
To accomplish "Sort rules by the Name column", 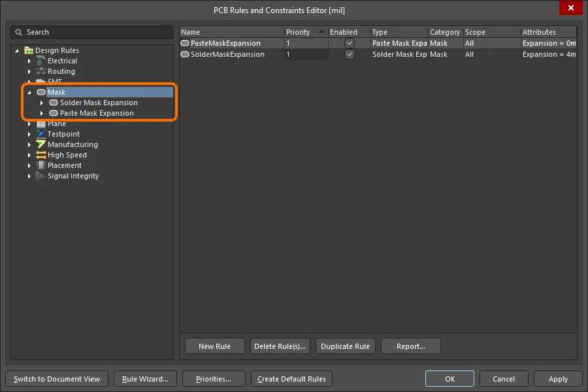I will tap(232, 32).
